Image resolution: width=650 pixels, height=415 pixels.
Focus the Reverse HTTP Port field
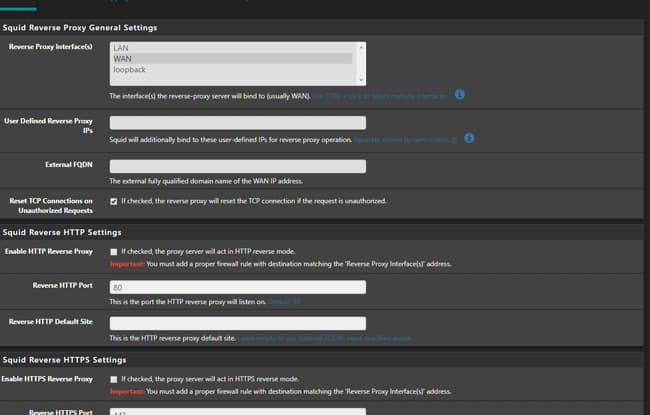click(238, 287)
